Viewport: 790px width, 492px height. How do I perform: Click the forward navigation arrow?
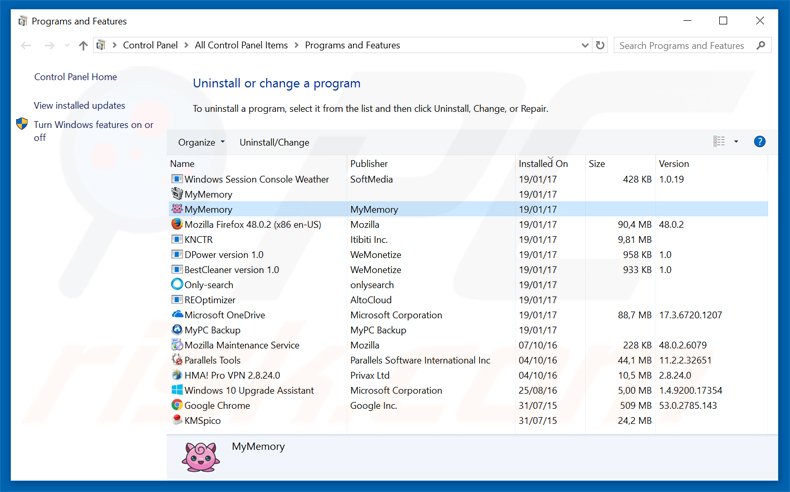click(49, 45)
